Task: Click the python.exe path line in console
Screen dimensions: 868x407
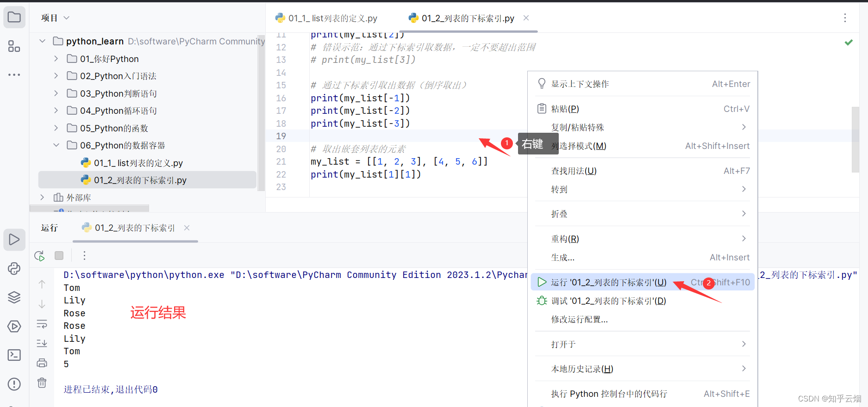Action: [x=295, y=275]
